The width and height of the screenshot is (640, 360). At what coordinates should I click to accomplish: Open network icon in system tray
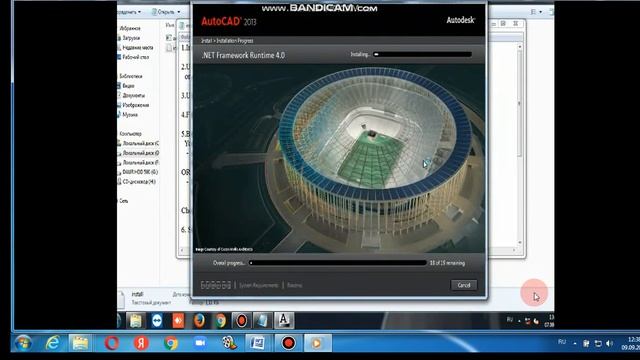point(598,344)
